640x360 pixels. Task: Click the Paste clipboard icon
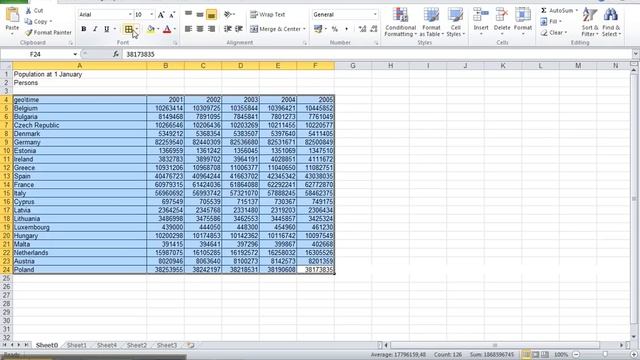(x=12, y=16)
